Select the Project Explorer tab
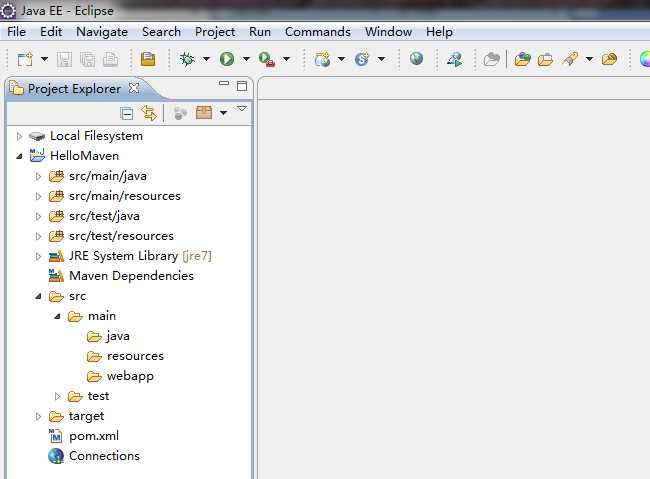Image resolution: width=650 pixels, height=479 pixels. 74,89
